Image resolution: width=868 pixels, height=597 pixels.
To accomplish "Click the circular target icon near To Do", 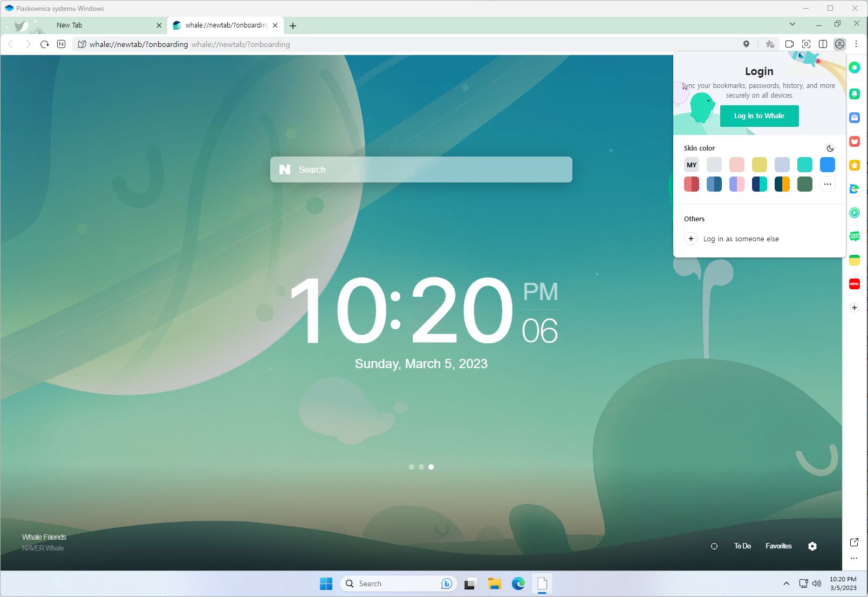I will tap(714, 546).
